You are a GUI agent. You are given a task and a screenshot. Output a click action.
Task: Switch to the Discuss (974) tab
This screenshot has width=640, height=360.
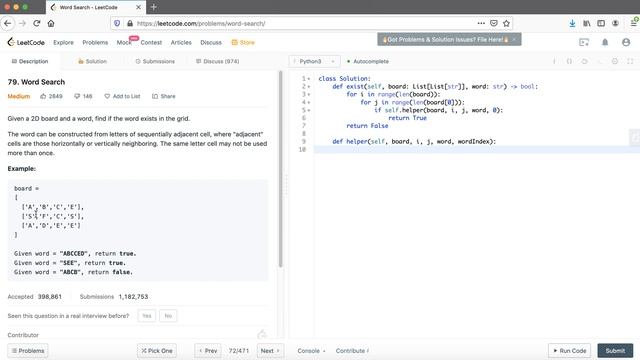tap(218, 61)
